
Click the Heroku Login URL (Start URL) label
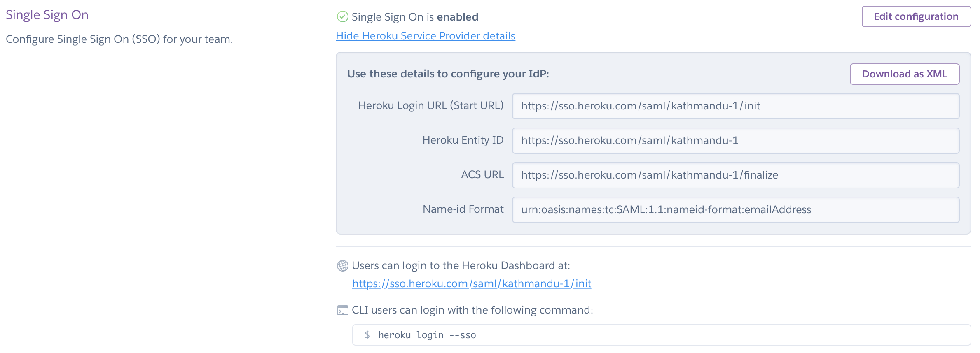coord(430,106)
